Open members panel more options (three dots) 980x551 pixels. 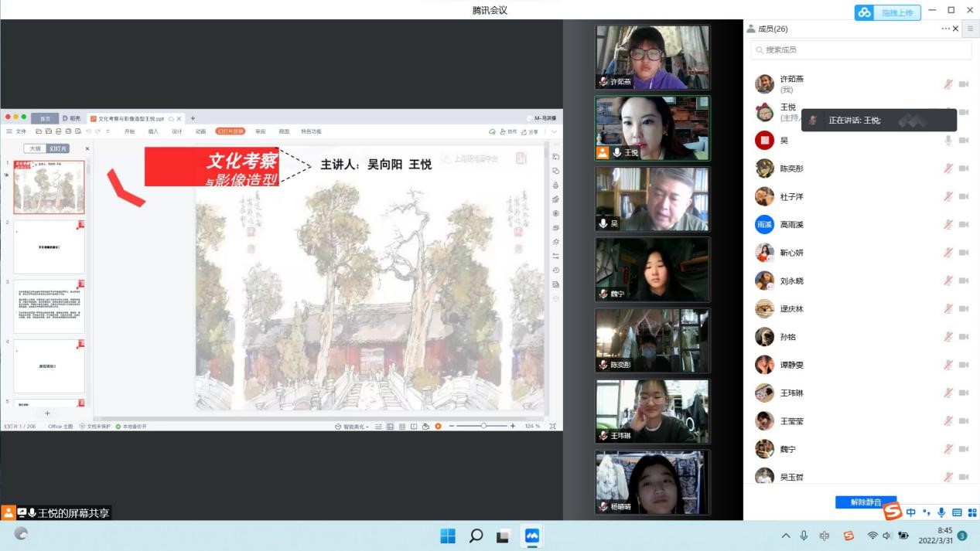coord(945,29)
